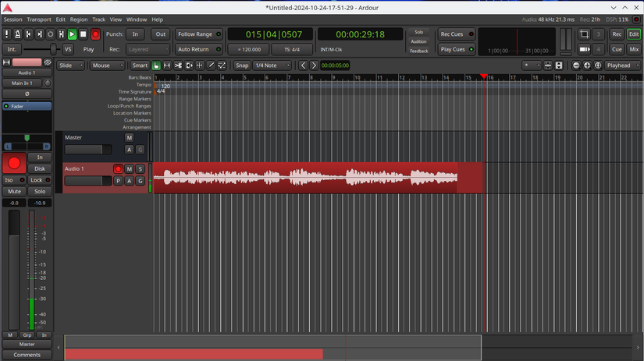The image size is (644, 361).
Task: Click the expand tracks icon
Action: point(559,65)
